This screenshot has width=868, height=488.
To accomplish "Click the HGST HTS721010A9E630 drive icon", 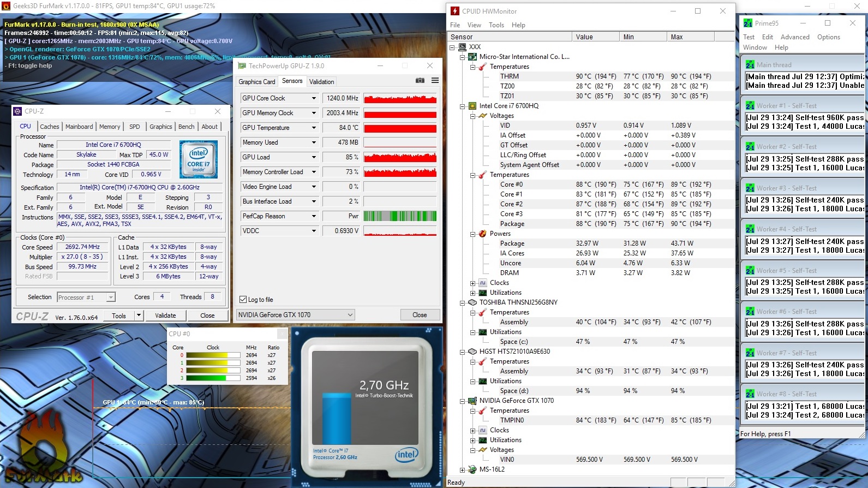I will [472, 352].
